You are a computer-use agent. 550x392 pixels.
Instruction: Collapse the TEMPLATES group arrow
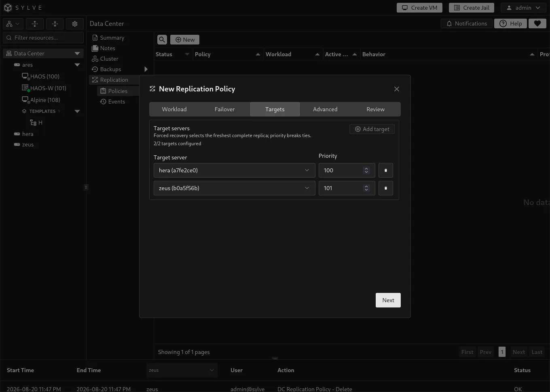click(77, 111)
